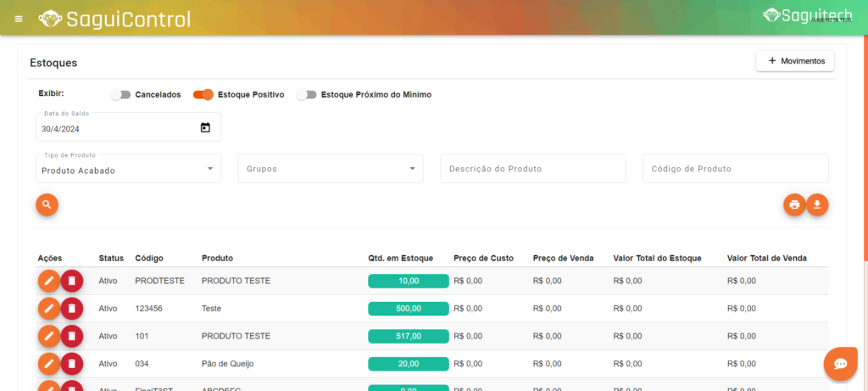Enable the Cancelados toggle
The height and width of the screenshot is (391, 868).
(121, 95)
